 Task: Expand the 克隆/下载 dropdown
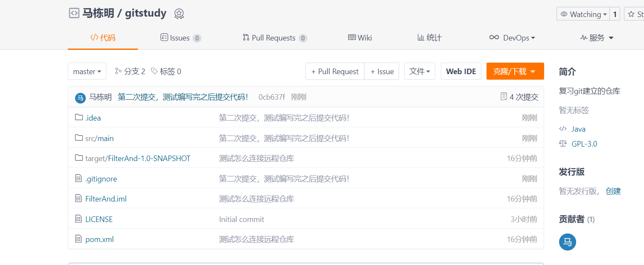click(515, 71)
